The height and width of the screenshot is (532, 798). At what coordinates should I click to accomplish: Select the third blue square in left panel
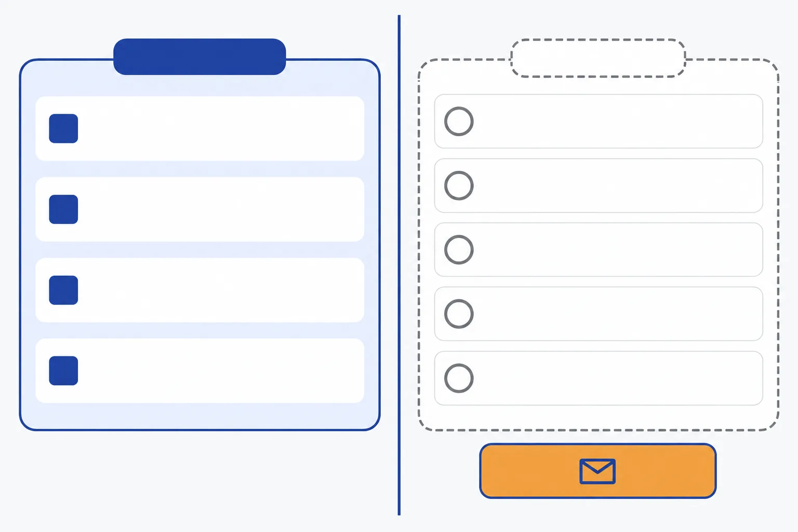point(63,290)
